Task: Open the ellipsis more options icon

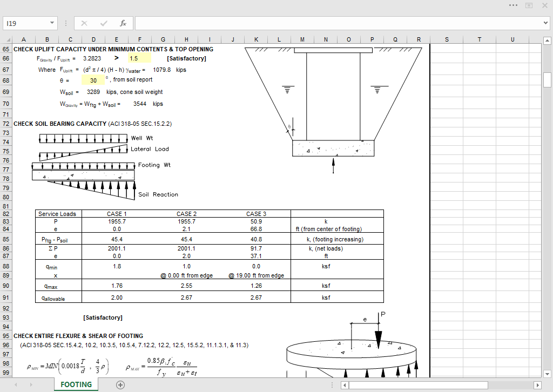Action: click(x=513, y=5)
